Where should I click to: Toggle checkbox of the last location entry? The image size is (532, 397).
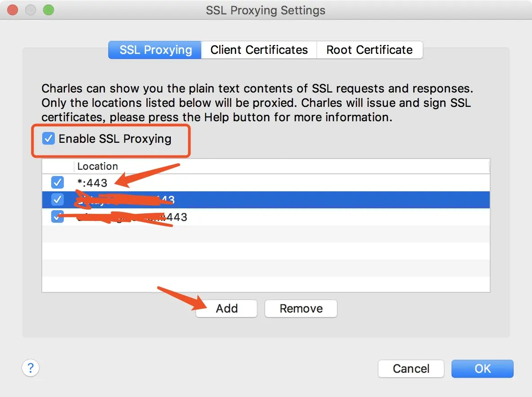click(x=57, y=217)
